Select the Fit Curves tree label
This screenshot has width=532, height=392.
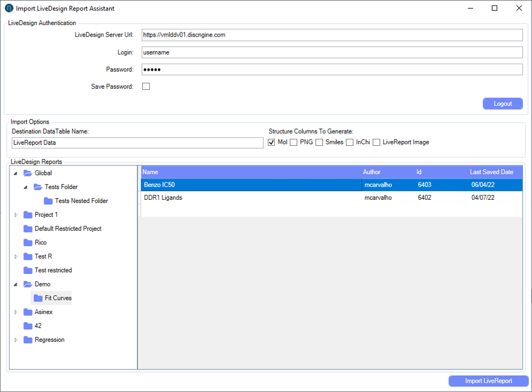(58, 298)
